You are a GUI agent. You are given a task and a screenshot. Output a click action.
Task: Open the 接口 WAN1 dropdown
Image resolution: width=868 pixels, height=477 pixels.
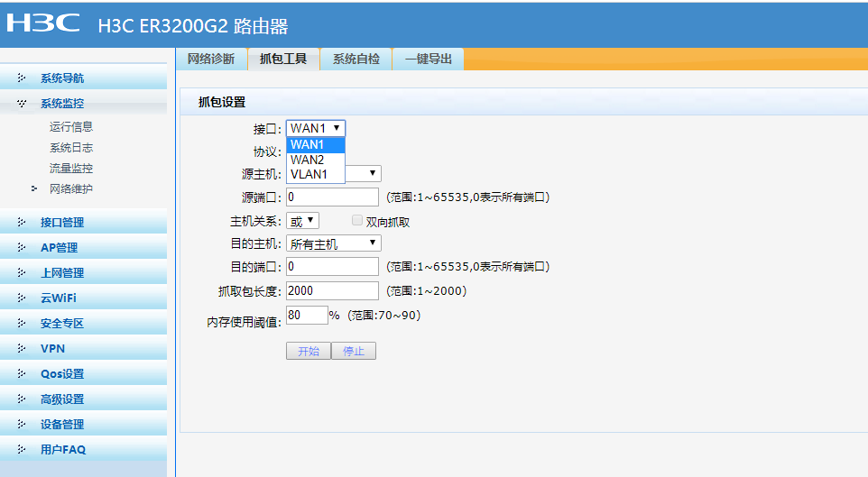[316, 128]
